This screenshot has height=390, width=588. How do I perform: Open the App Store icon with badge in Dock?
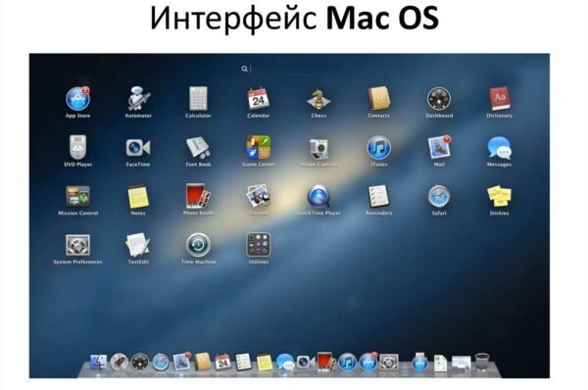click(x=367, y=362)
